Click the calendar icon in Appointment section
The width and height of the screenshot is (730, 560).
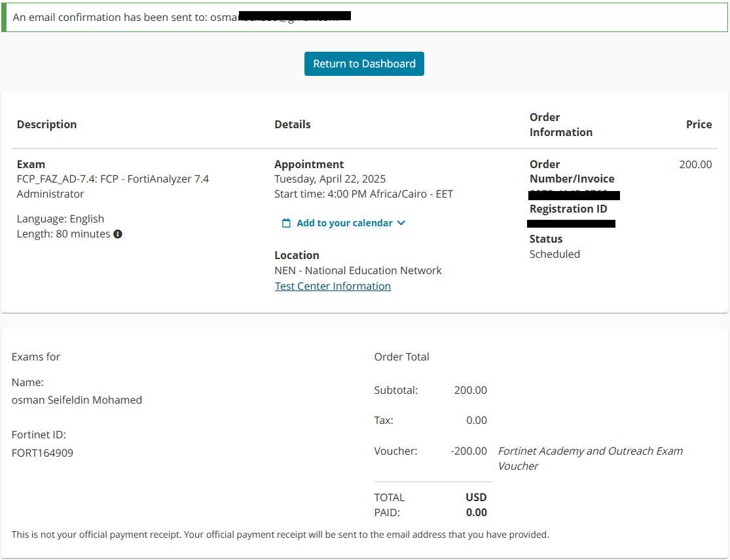[286, 223]
